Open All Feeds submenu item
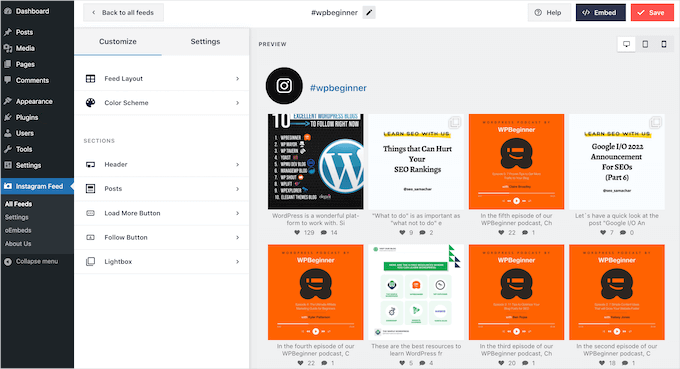 click(18, 204)
